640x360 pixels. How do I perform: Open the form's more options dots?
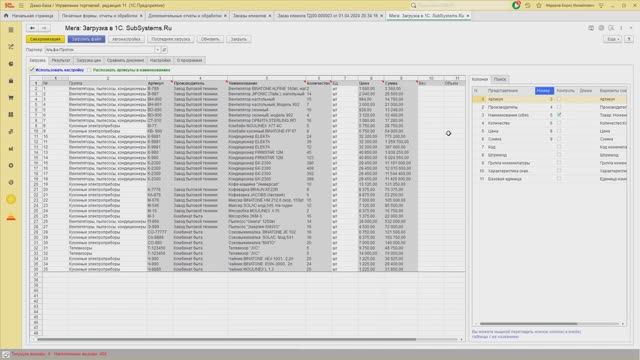click(x=621, y=28)
